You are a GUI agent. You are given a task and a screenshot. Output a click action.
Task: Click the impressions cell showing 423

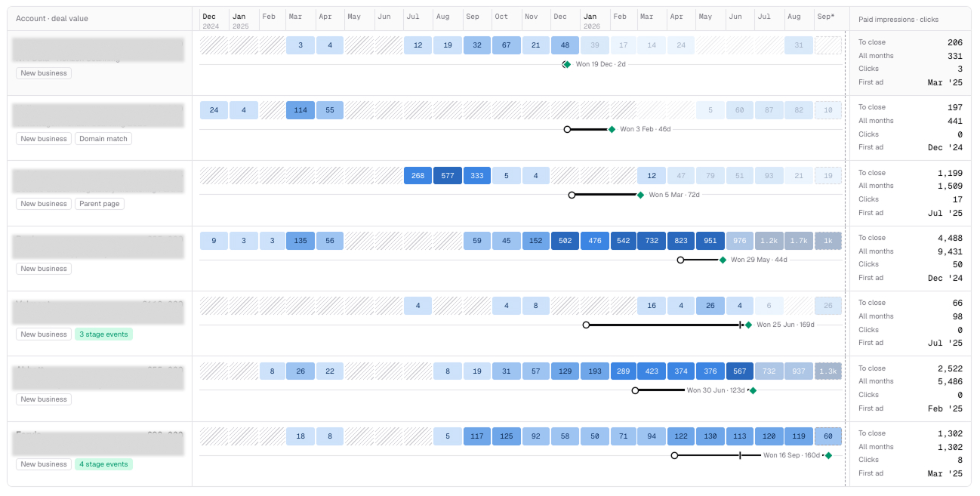(x=652, y=371)
